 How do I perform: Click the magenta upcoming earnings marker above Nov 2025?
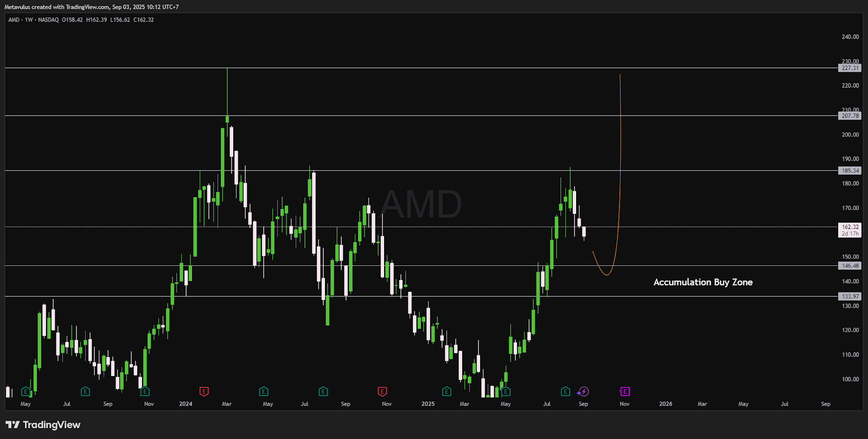click(x=624, y=391)
